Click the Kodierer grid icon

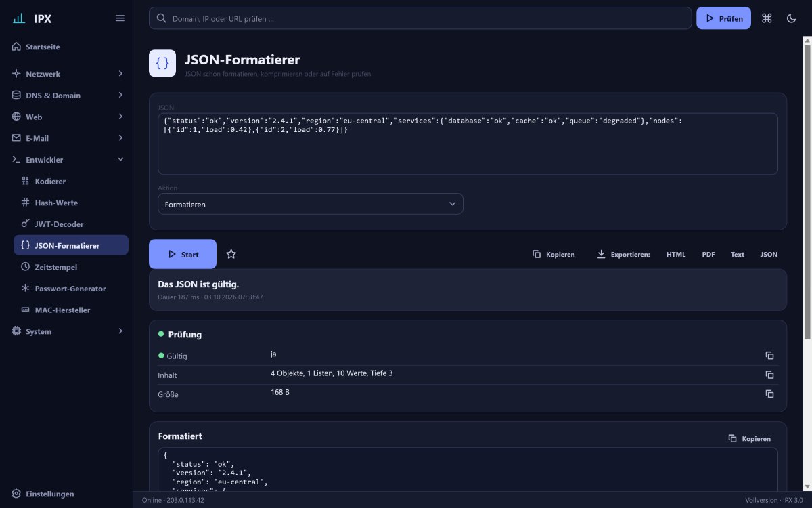[26, 181]
